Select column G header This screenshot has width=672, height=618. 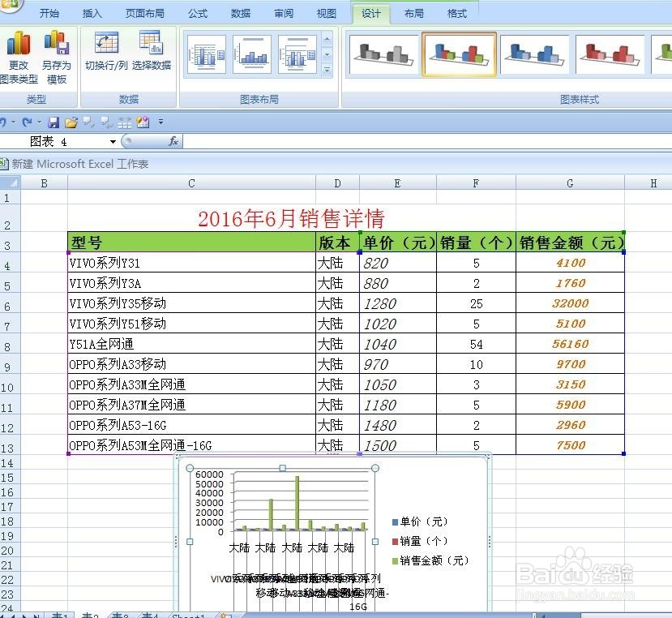click(x=570, y=183)
